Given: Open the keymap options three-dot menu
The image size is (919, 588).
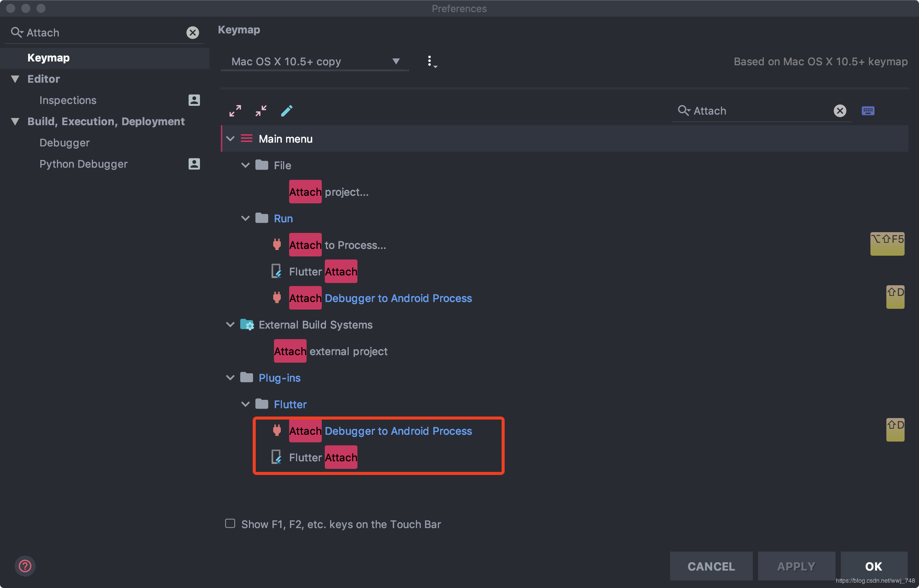Looking at the screenshot, I should [430, 61].
